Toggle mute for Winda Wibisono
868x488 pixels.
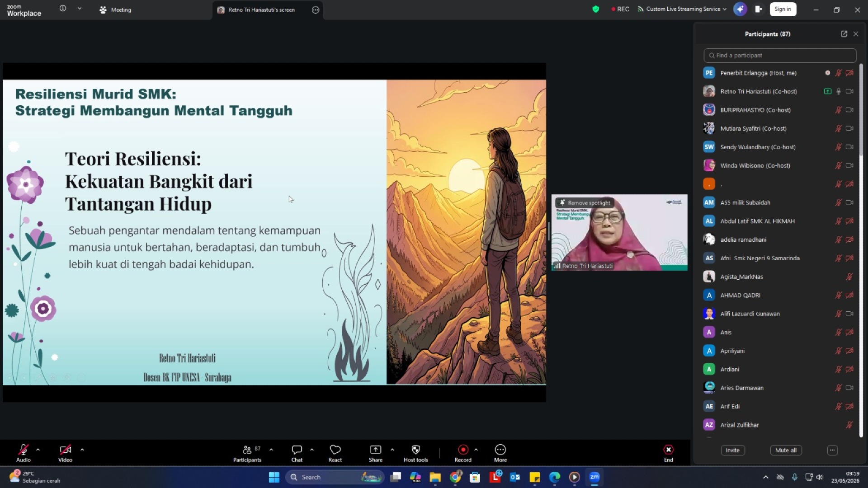coord(838,165)
